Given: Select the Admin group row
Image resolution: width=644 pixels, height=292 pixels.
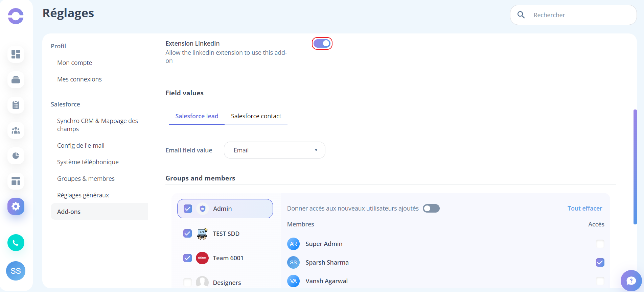Looking at the screenshot, I should pos(225,209).
